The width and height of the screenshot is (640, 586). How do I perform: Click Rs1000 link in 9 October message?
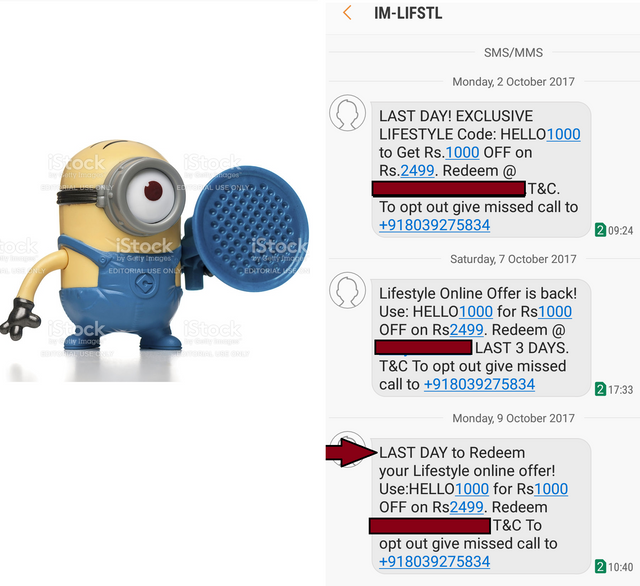pyautogui.click(x=551, y=489)
